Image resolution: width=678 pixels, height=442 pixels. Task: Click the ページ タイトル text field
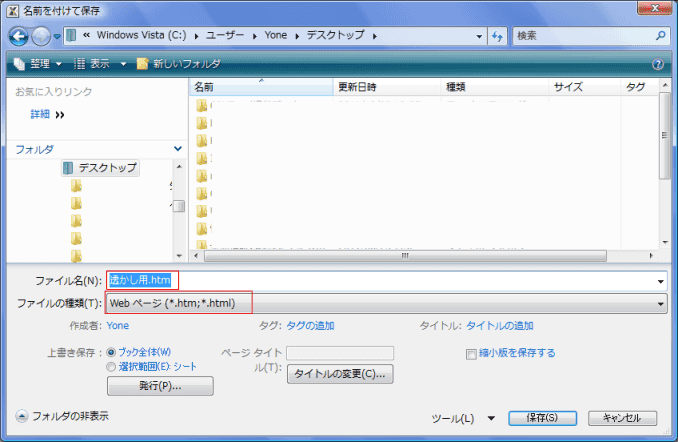(340, 353)
